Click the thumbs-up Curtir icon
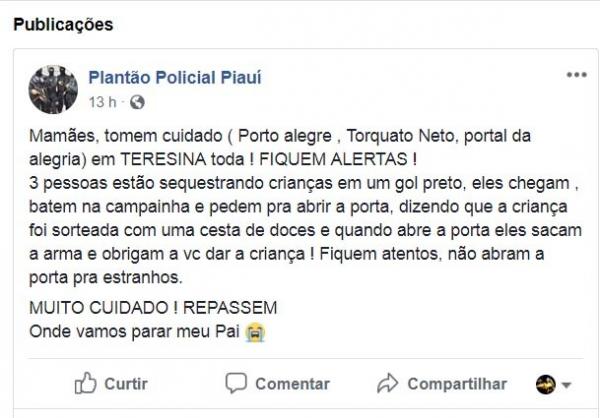 pos(85,383)
